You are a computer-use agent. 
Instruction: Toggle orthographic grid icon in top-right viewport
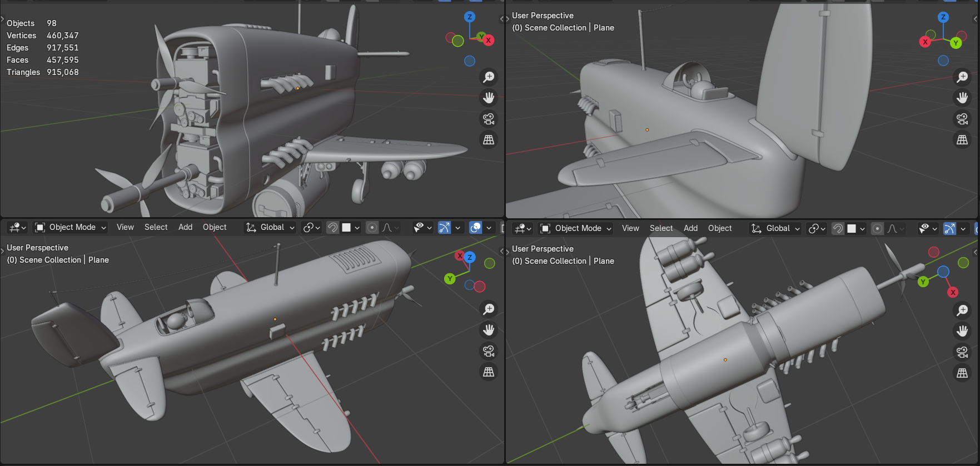pyautogui.click(x=962, y=140)
